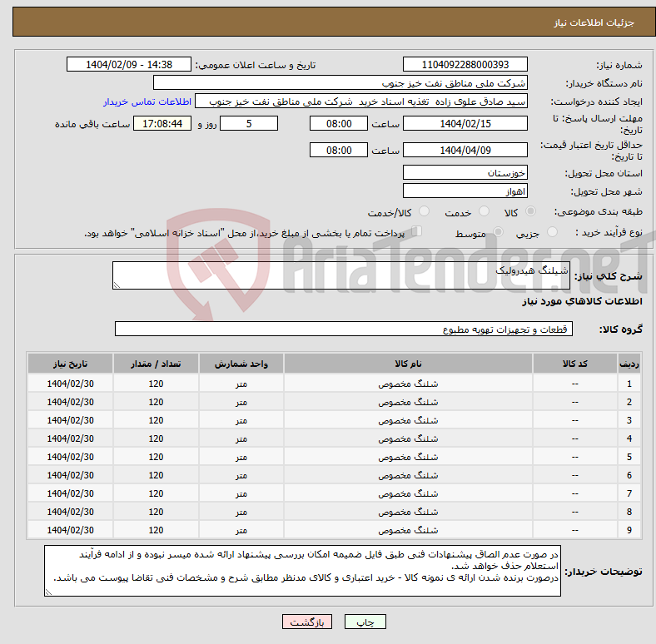Click the شماره نیاز field 1104092288000393
The height and width of the screenshot is (644, 656).
coord(465,64)
